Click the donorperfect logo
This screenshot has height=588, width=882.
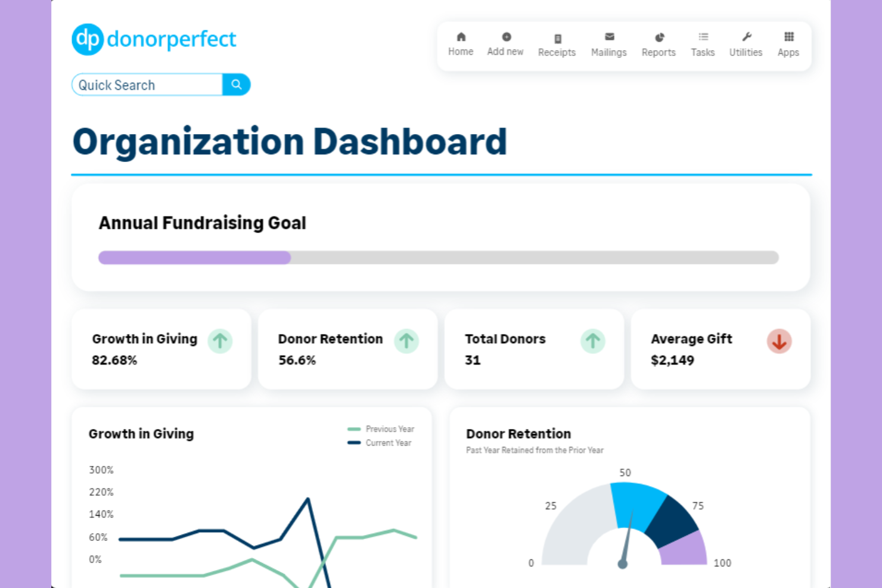point(154,39)
